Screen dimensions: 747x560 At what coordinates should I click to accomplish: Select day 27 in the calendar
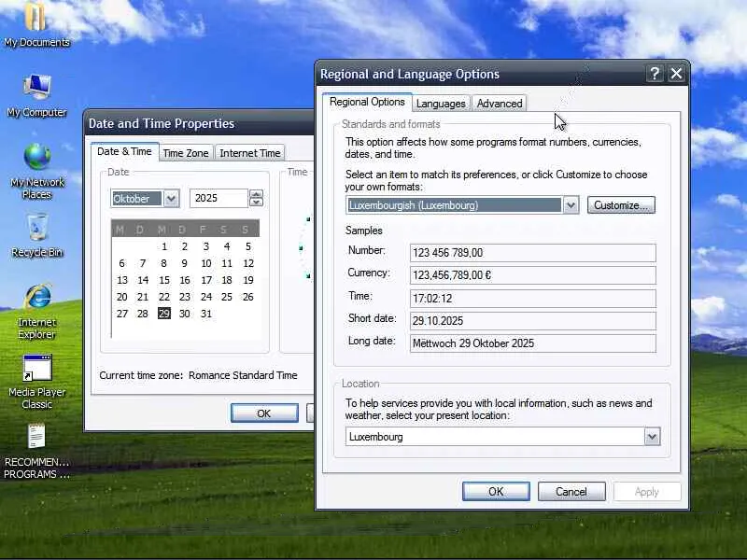click(122, 314)
